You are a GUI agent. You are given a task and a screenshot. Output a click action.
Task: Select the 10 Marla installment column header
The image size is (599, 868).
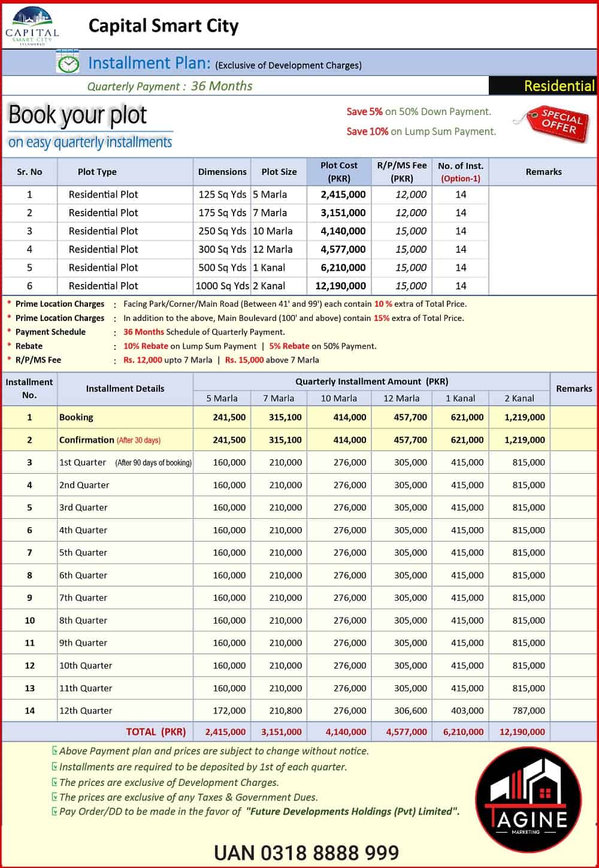coord(339,398)
